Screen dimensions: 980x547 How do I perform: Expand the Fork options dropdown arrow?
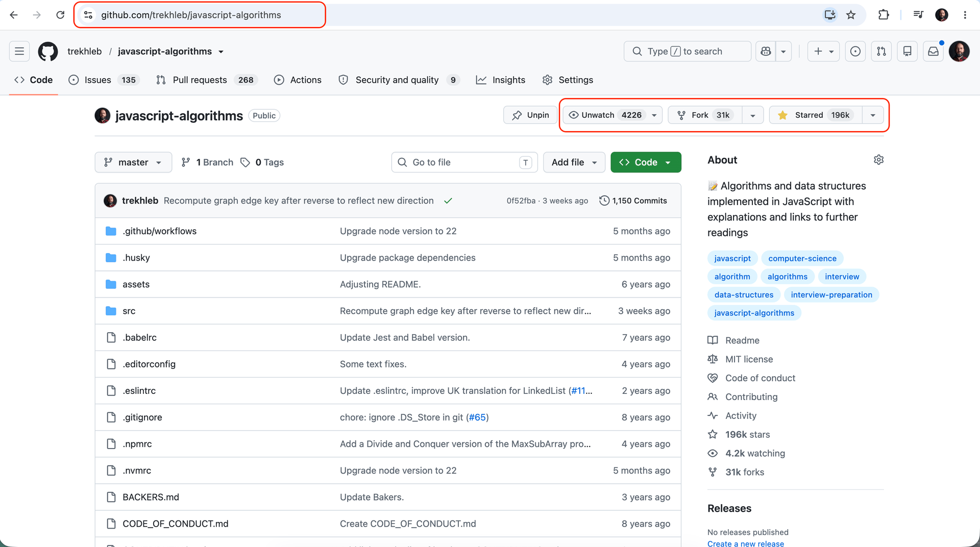pyautogui.click(x=752, y=115)
